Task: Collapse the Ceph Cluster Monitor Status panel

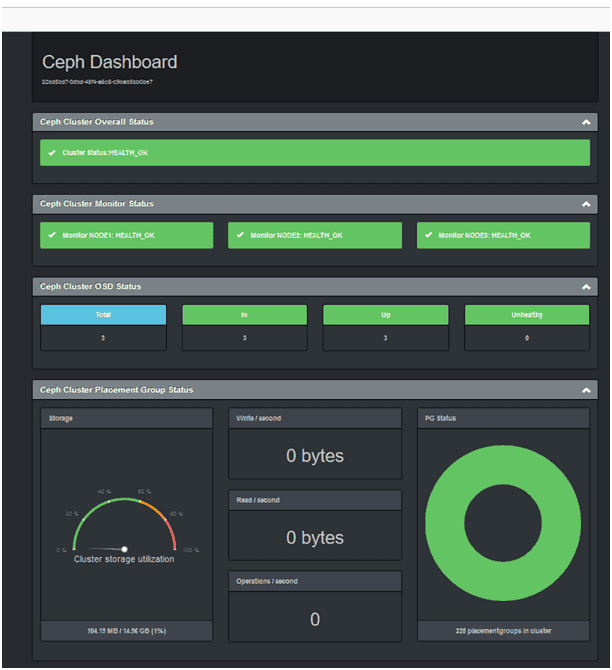Action: click(x=587, y=204)
